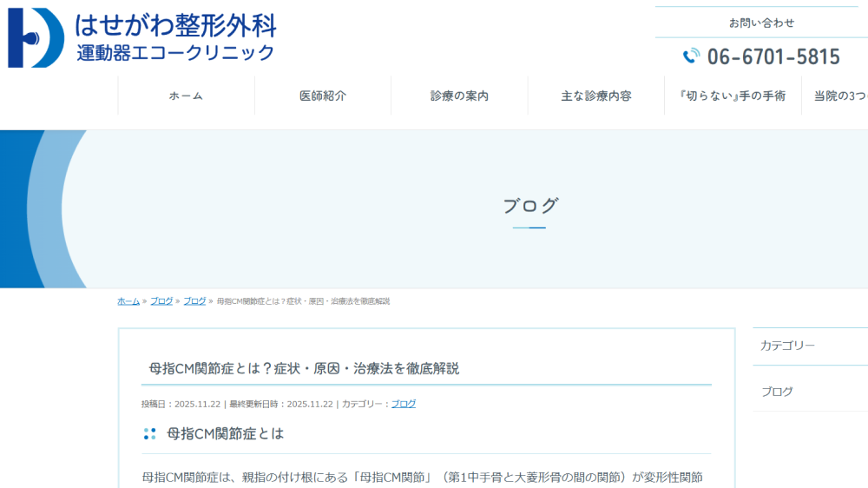Image resolution: width=868 pixels, height=488 pixels.
Task: Click the blue clinic logo icon
Action: coord(36,37)
